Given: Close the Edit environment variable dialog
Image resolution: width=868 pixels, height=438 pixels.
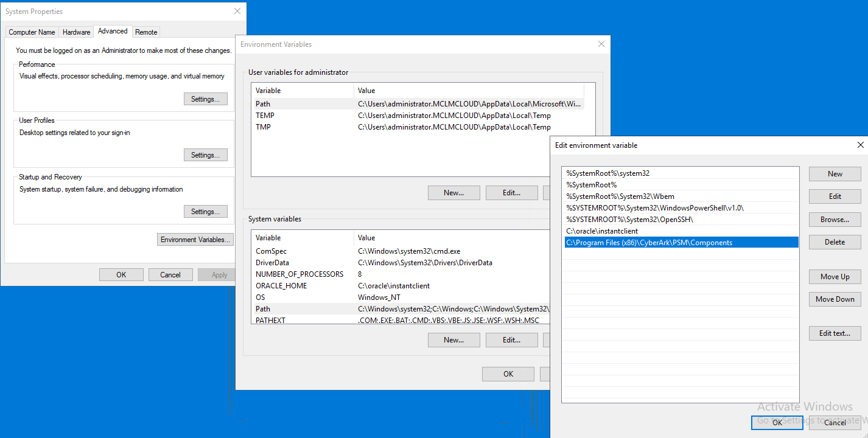Looking at the screenshot, I should [x=860, y=145].
